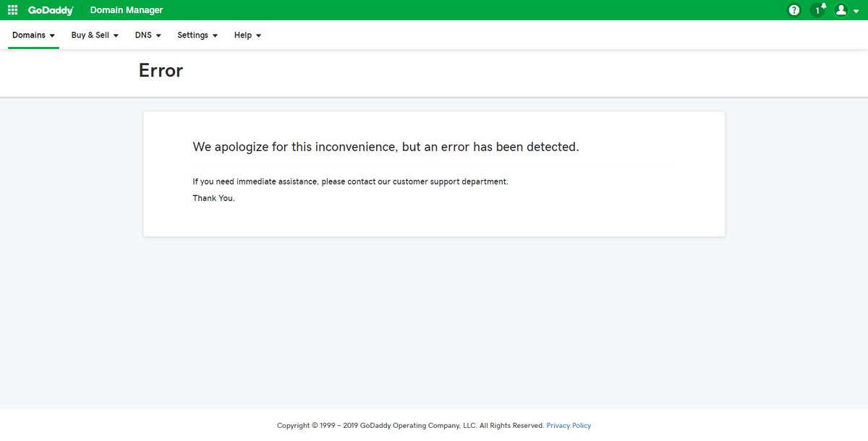Open the apps grid launcher icon

click(x=12, y=10)
